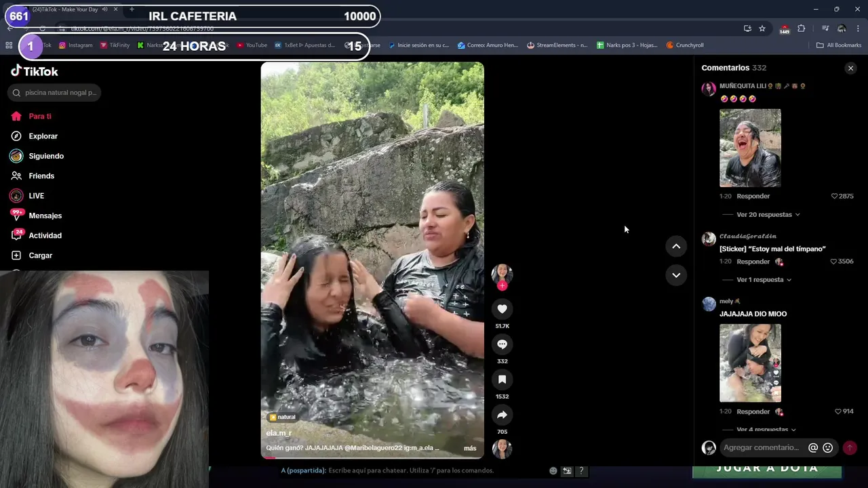Like the comment with 2875 likes
Screen dimensions: 868x488
click(x=835, y=197)
